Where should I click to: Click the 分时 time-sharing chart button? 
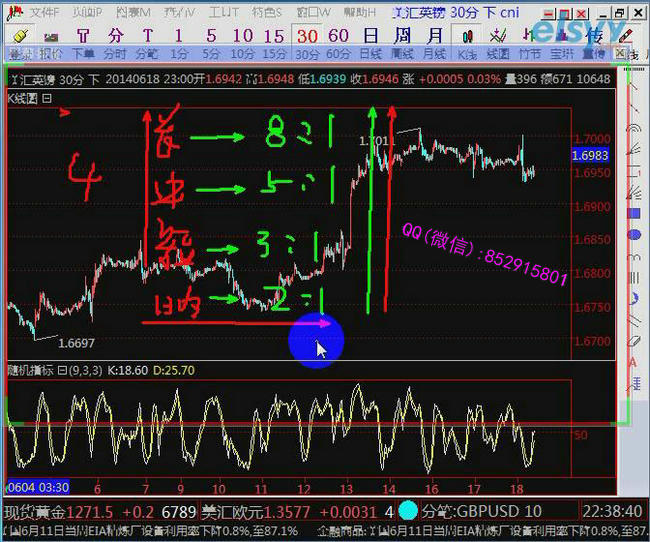(115, 53)
